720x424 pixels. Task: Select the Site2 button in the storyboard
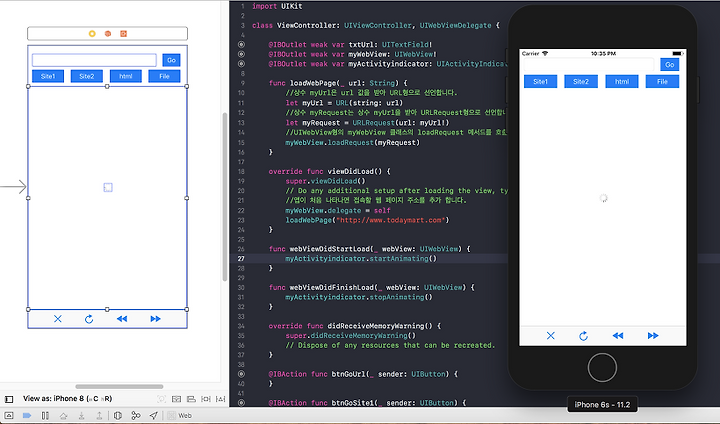point(86,76)
